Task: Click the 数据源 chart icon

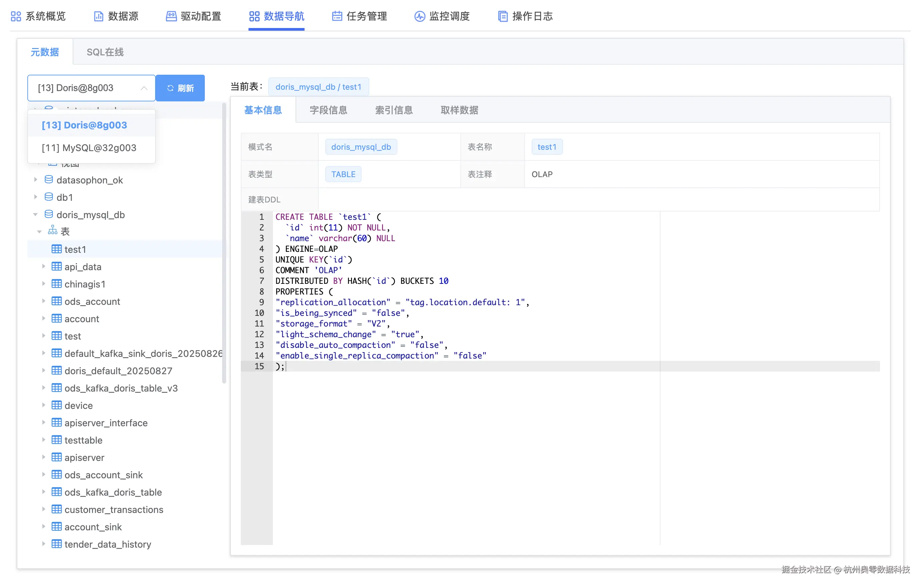Action: pos(99,16)
